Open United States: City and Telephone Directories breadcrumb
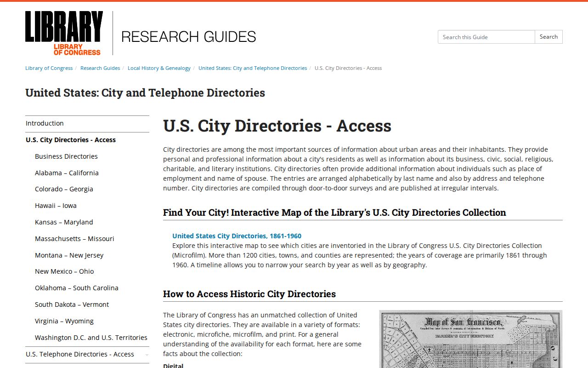 tap(253, 68)
